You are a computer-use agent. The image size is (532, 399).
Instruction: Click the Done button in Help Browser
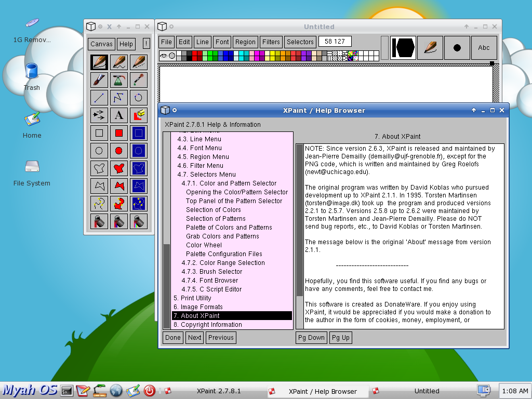coord(173,338)
